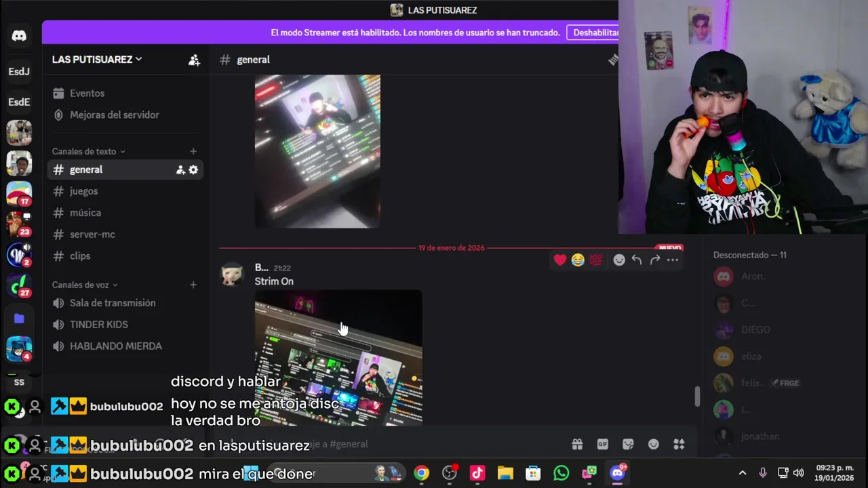Open server icon with 27 notifications
The width and height of the screenshot is (868, 488).
point(19,285)
